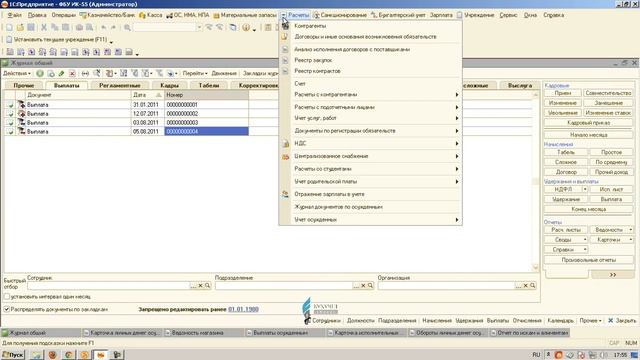
Task: Click the Paste clipboard icon
Action: point(65,27)
